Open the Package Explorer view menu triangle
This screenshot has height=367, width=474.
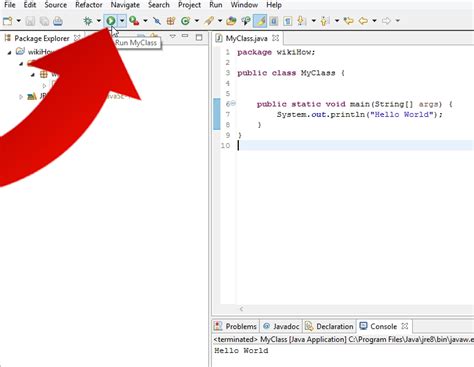[172, 36]
